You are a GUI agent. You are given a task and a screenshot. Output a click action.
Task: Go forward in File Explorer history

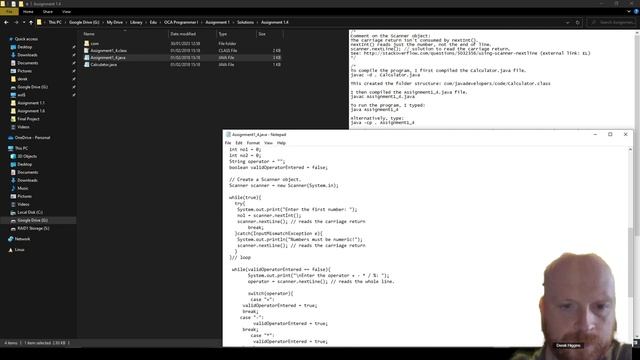16,22
